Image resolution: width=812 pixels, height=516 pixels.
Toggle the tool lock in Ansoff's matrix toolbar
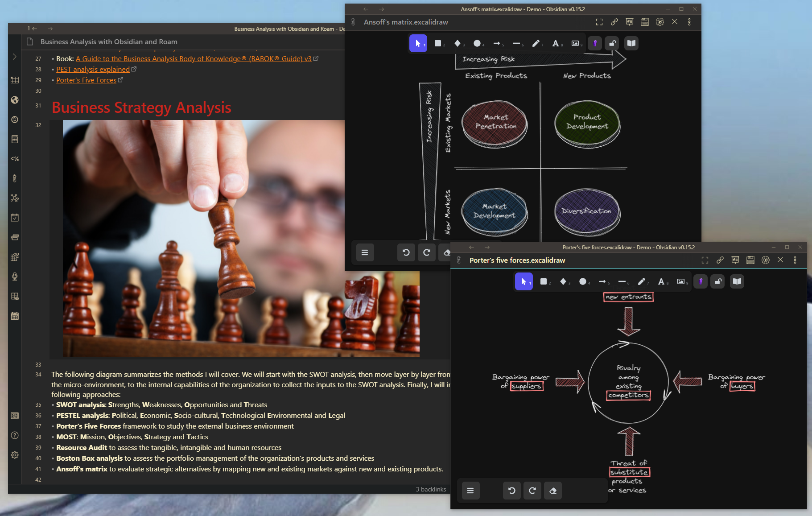613,43
